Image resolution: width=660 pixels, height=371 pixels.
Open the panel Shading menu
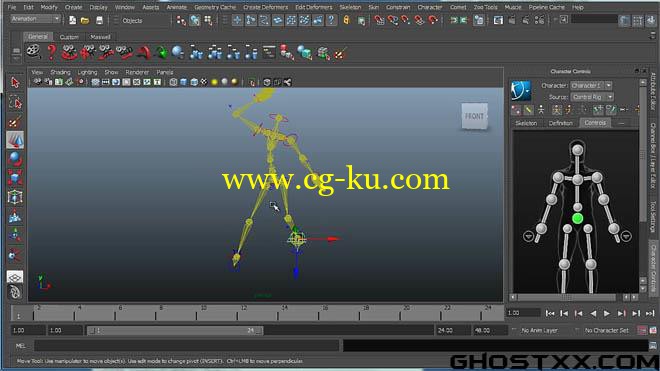(x=60, y=72)
